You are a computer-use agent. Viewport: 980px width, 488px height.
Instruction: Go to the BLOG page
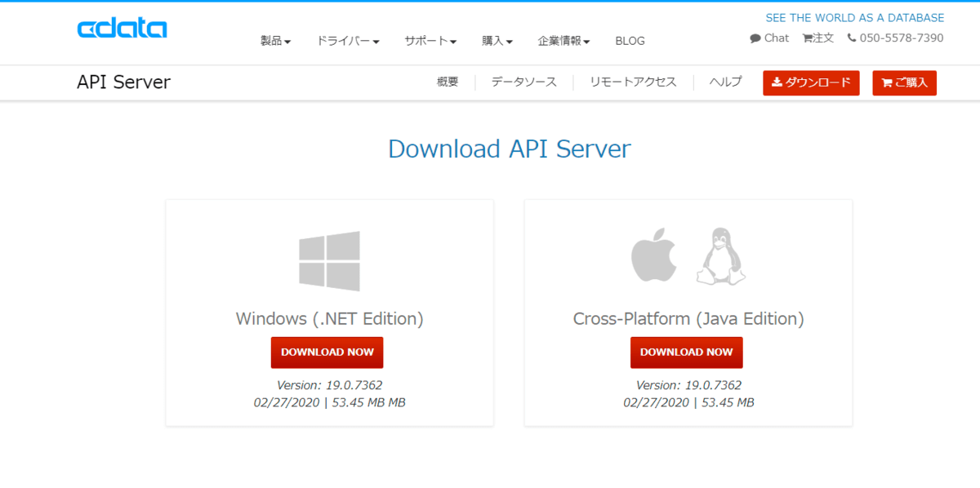coord(630,41)
